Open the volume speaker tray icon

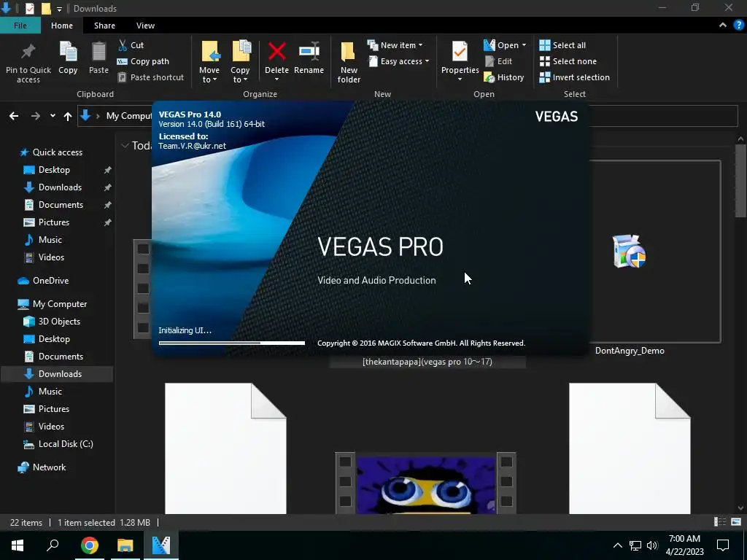click(652, 545)
